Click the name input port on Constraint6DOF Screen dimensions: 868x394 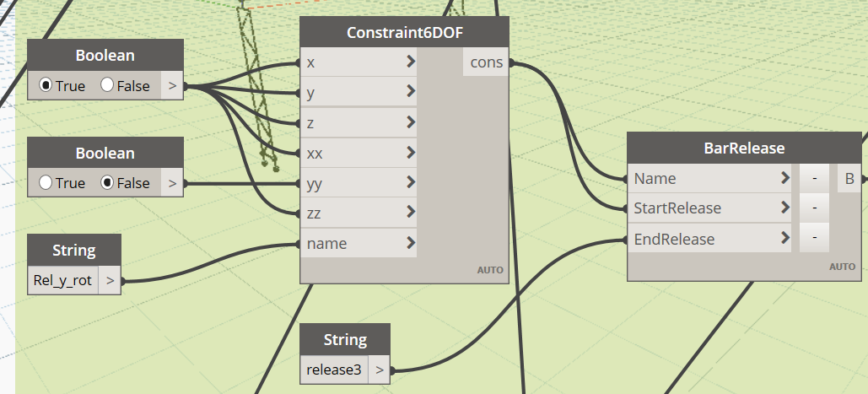click(359, 243)
